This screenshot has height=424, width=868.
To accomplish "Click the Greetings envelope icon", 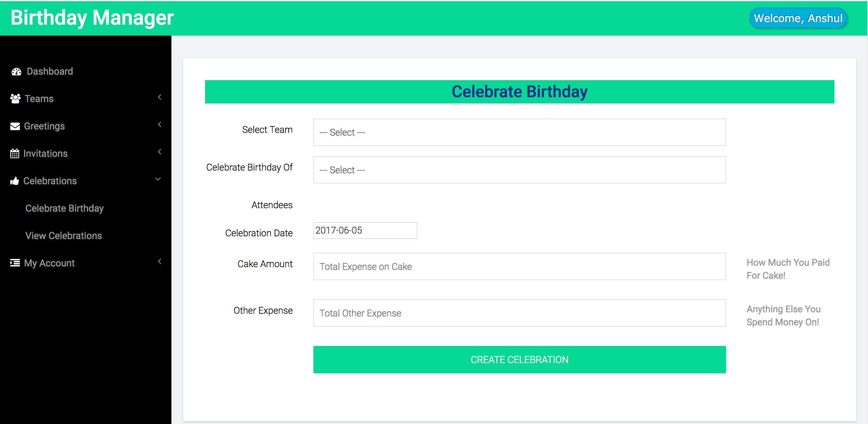I will (15, 126).
